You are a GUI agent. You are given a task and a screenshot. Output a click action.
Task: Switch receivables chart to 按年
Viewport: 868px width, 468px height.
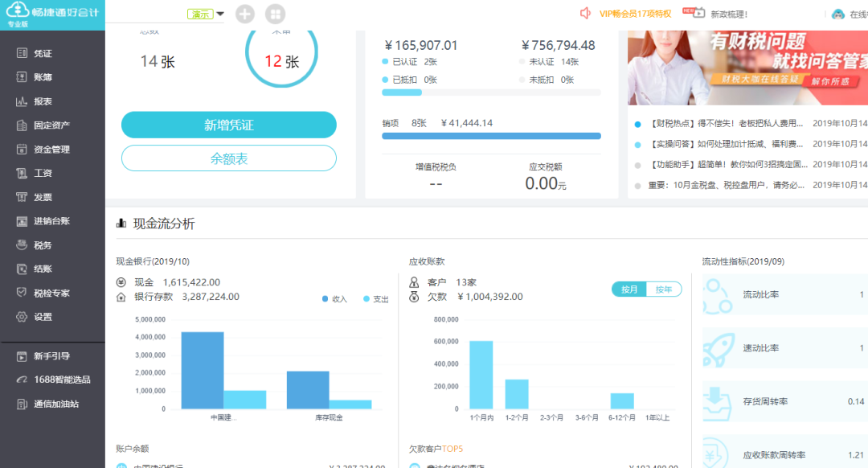(x=664, y=289)
